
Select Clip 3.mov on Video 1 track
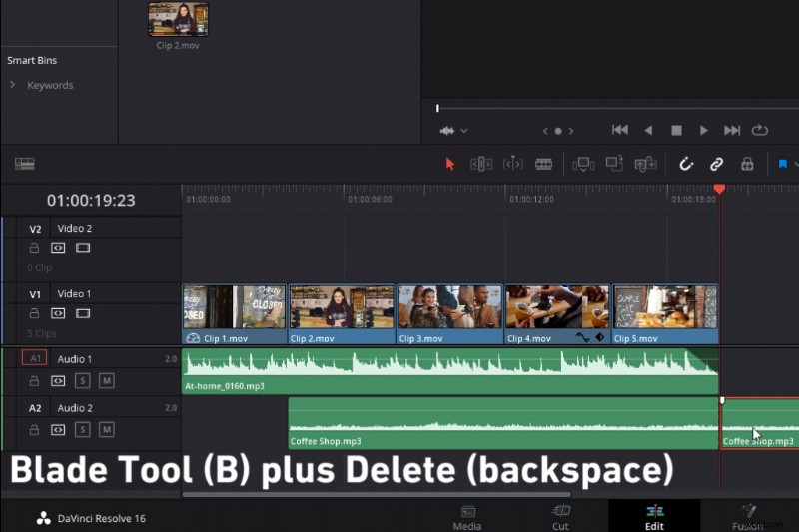[449, 314]
